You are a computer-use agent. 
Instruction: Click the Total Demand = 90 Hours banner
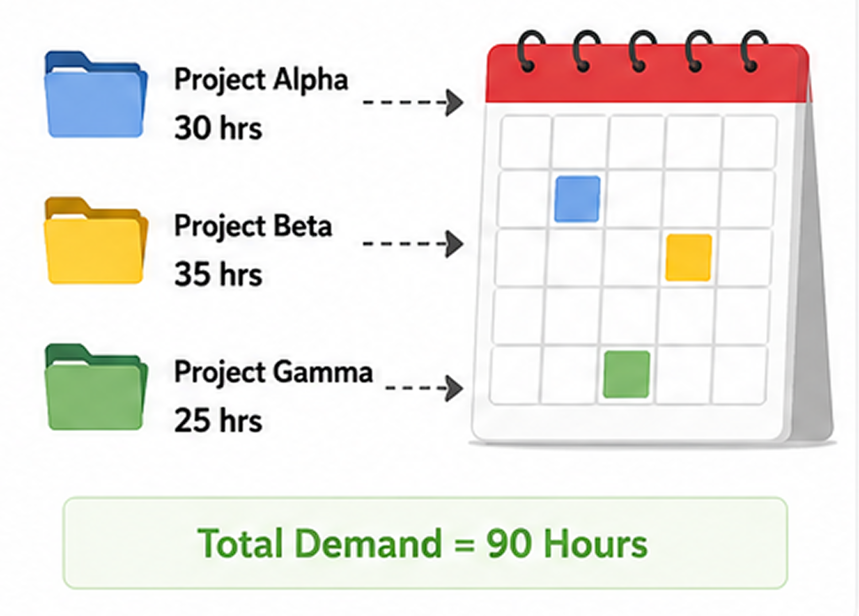[425, 543]
